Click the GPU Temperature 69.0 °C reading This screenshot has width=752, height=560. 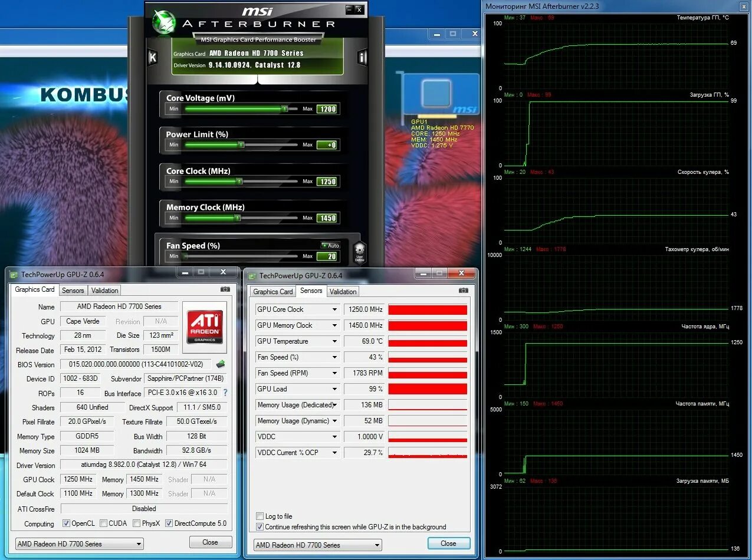(364, 341)
